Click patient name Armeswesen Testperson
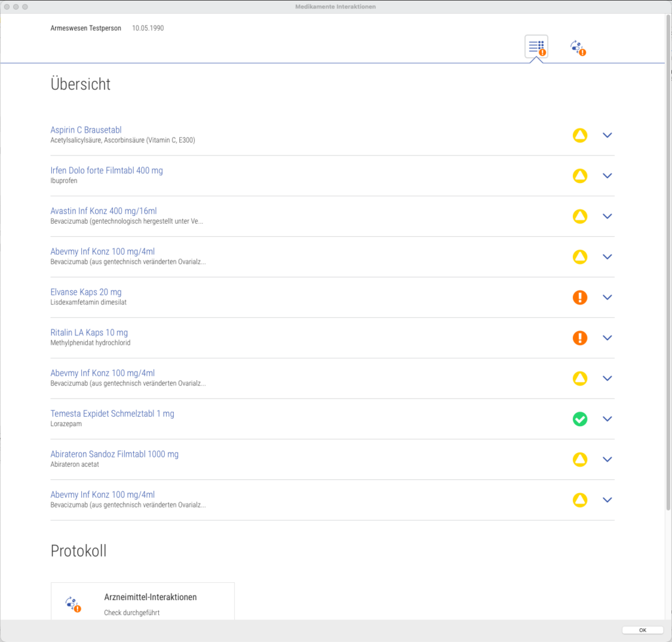 86,28
